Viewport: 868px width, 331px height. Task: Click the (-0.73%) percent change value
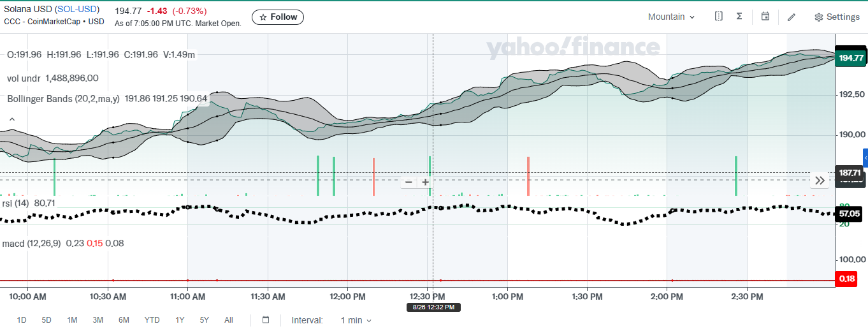[189, 11]
